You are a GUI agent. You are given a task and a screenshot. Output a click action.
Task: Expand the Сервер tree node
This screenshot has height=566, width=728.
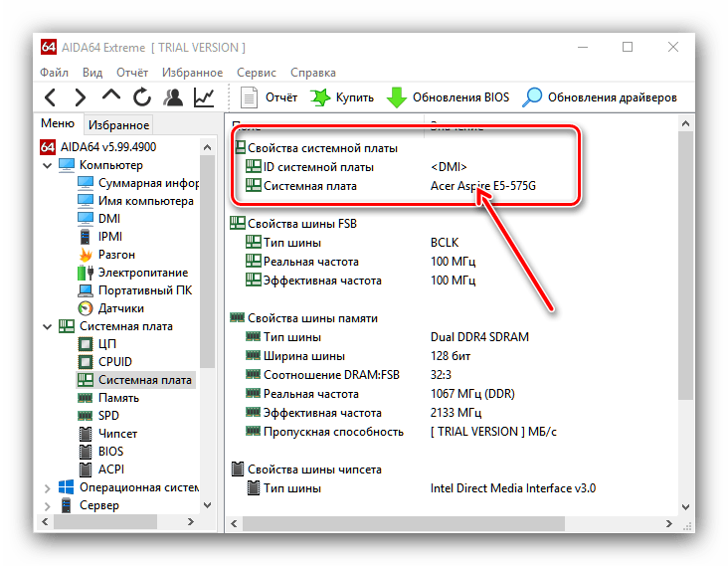tap(47, 505)
